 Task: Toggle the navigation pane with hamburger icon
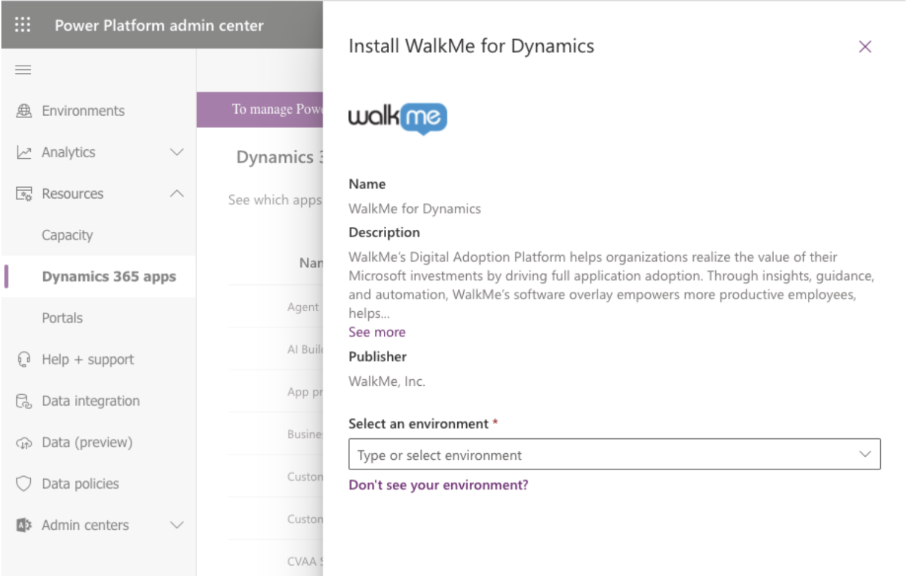click(23, 69)
